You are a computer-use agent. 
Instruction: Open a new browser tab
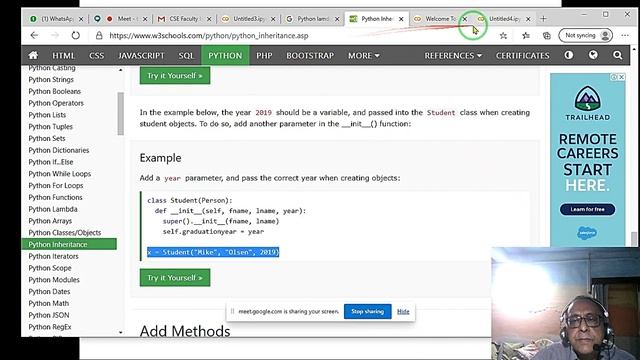pyautogui.click(x=543, y=19)
